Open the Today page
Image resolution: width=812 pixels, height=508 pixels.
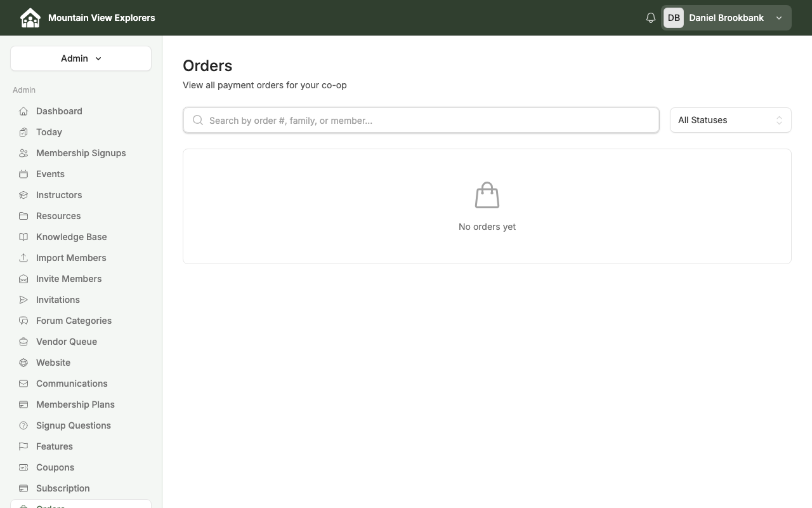[x=81, y=132]
